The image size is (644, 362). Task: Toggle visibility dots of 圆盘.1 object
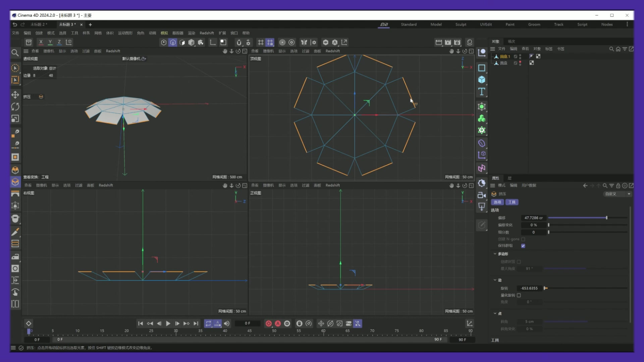coord(520,56)
